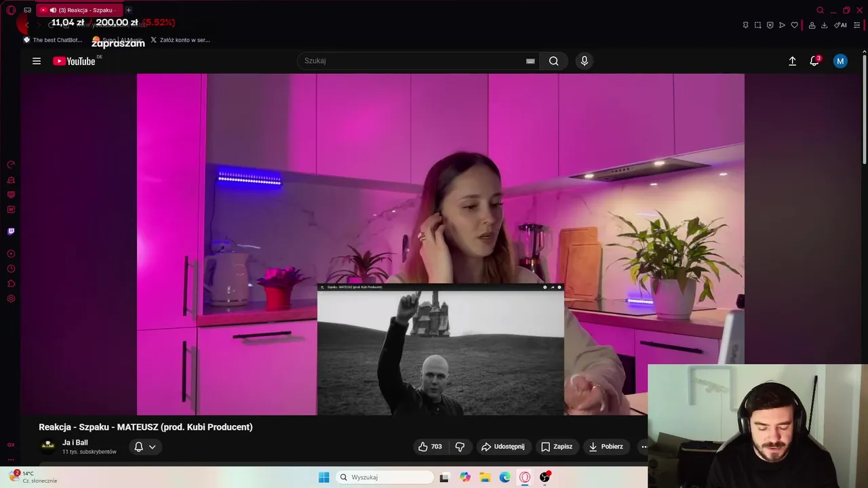Open the Windows Start button
The height and width of the screenshot is (488, 868).
pyautogui.click(x=323, y=477)
